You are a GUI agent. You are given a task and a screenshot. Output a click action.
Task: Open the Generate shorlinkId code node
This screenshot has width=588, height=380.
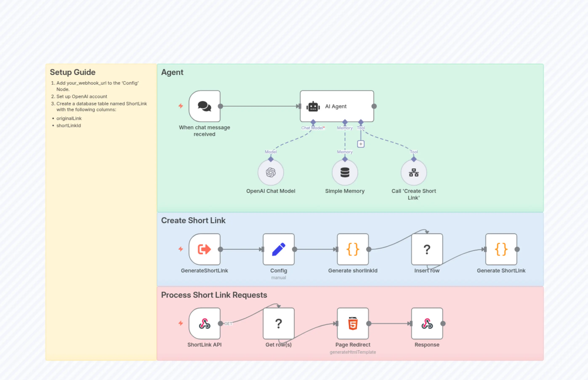353,249
